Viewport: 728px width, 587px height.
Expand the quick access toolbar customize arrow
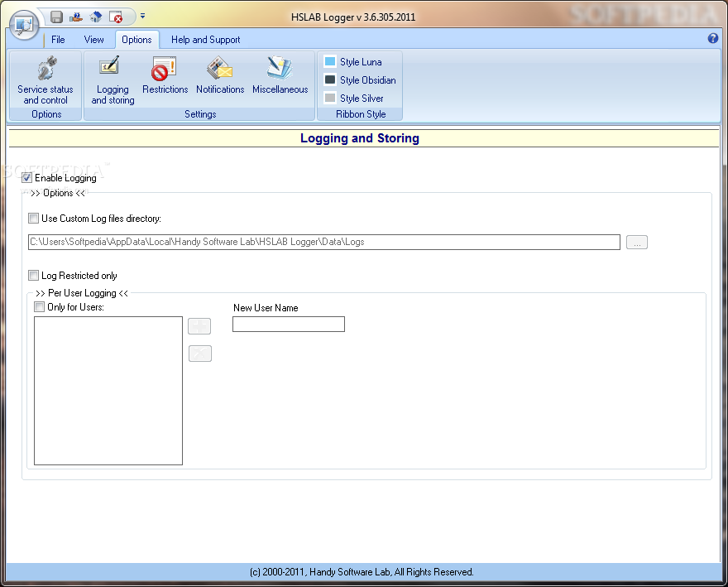click(x=142, y=17)
